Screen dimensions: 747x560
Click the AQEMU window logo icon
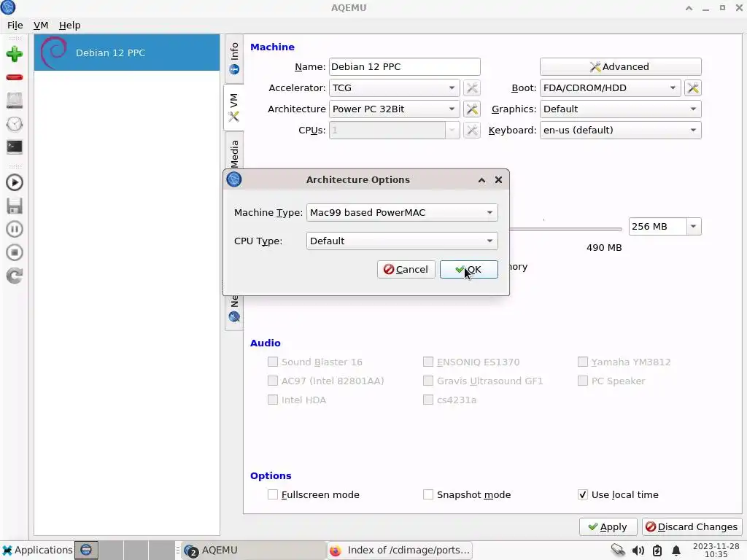coord(8,7)
